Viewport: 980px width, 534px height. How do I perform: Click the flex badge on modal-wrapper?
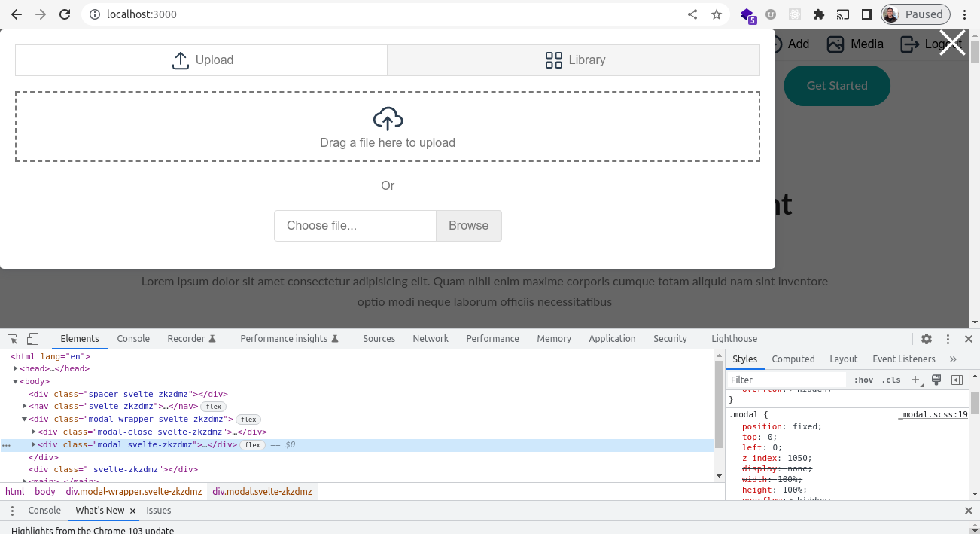coord(248,420)
